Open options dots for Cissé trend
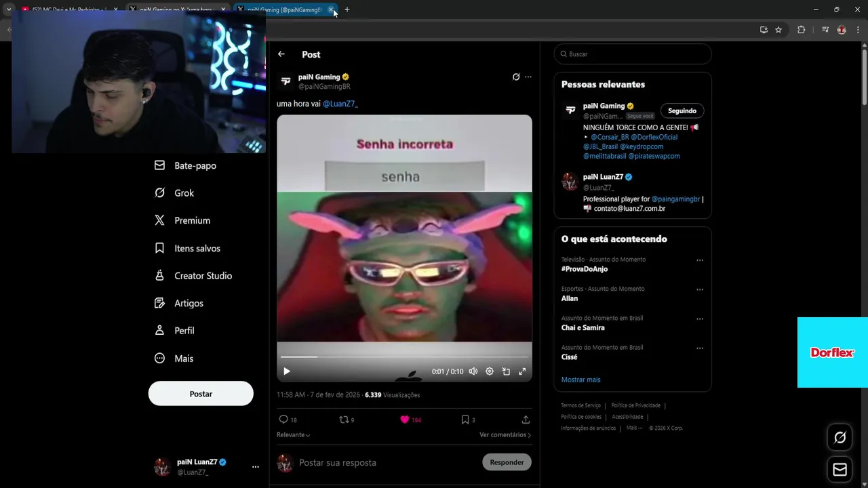 click(700, 348)
